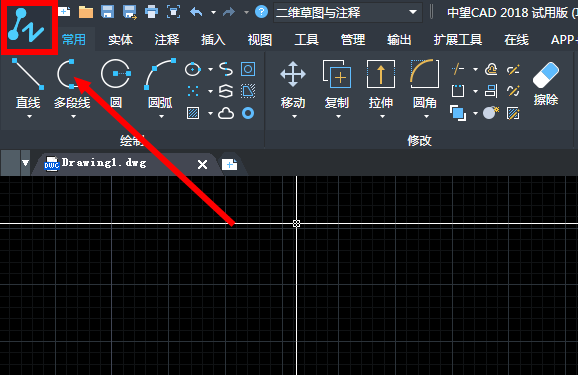The height and width of the screenshot is (375, 578).
Task: Select the explode bomb icon
Action: click(x=491, y=113)
